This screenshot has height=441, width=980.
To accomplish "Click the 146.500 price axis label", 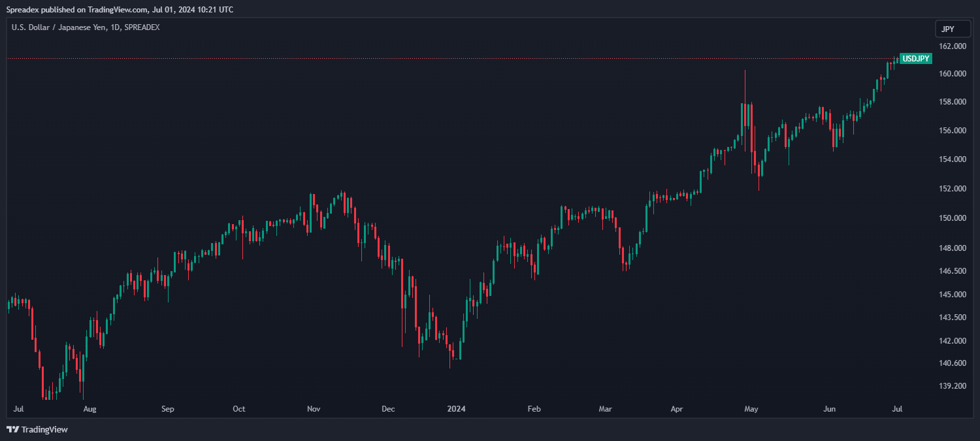I will pyautogui.click(x=953, y=271).
